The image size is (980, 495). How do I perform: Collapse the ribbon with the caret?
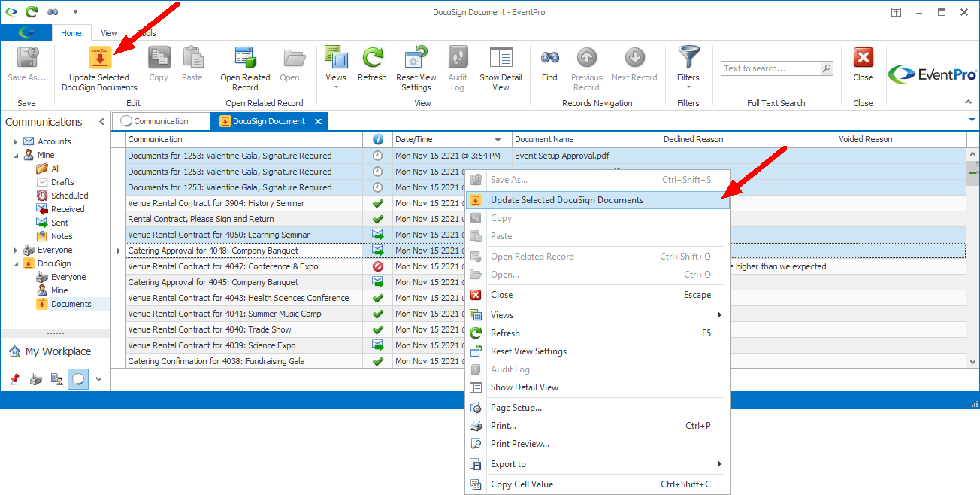point(968,102)
